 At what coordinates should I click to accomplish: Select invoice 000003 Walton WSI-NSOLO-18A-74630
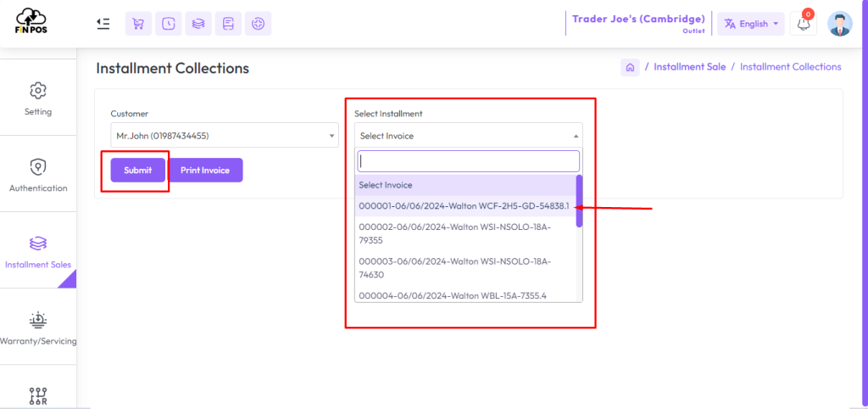(465, 267)
